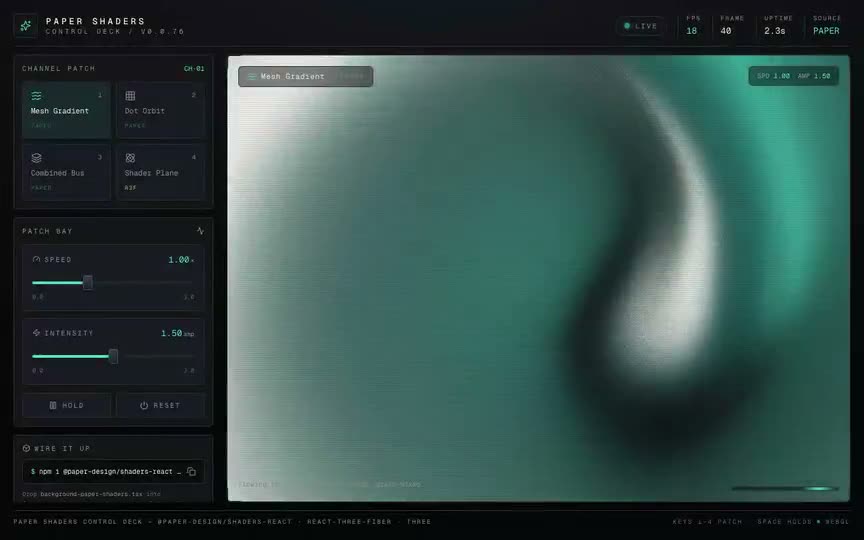
Task: Select the Dot Orbit channel
Action: pos(160,110)
